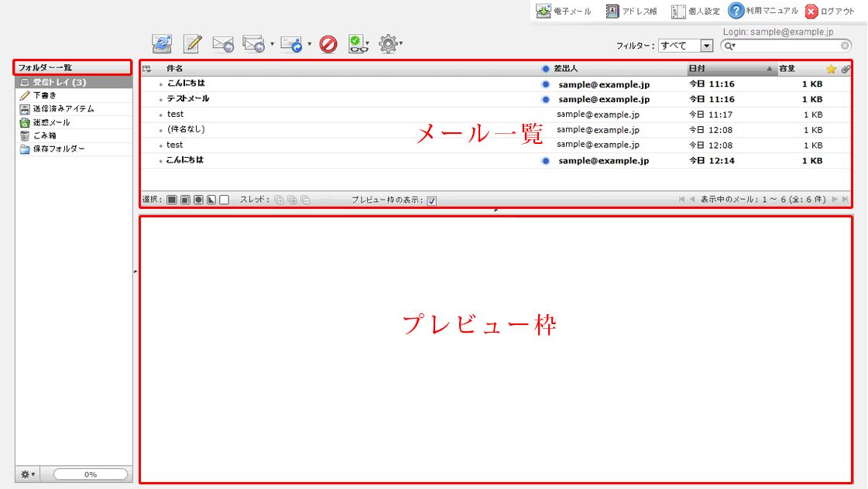868x489 pixels.
Task: Click the select-all messages icon
Action: tap(172, 200)
